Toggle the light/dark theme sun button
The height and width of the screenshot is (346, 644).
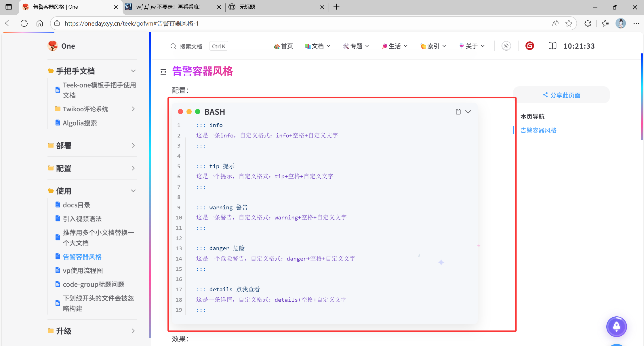506,46
